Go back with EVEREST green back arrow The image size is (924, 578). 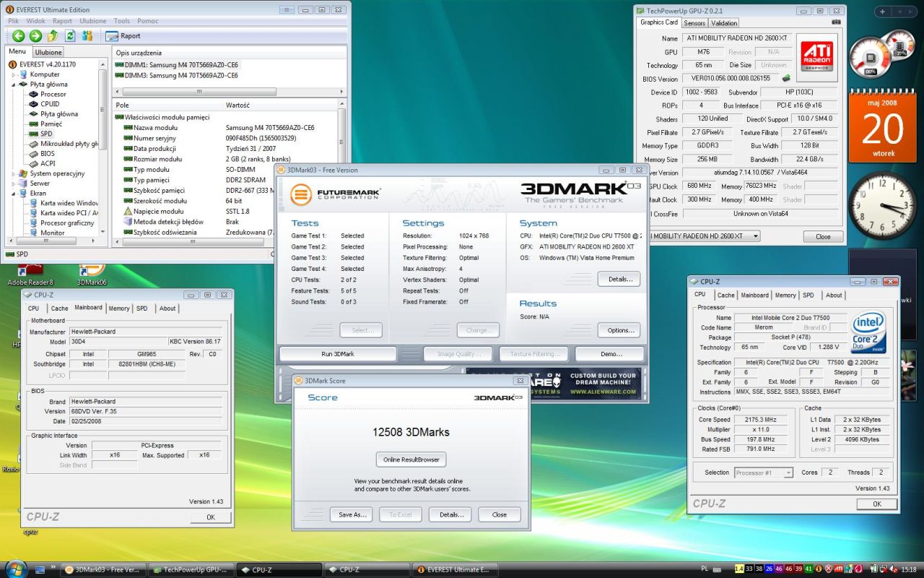pyautogui.click(x=18, y=36)
